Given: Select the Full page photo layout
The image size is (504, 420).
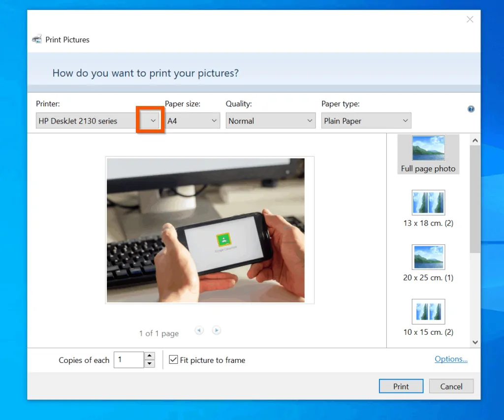Looking at the screenshot, I should click(428, 154).
